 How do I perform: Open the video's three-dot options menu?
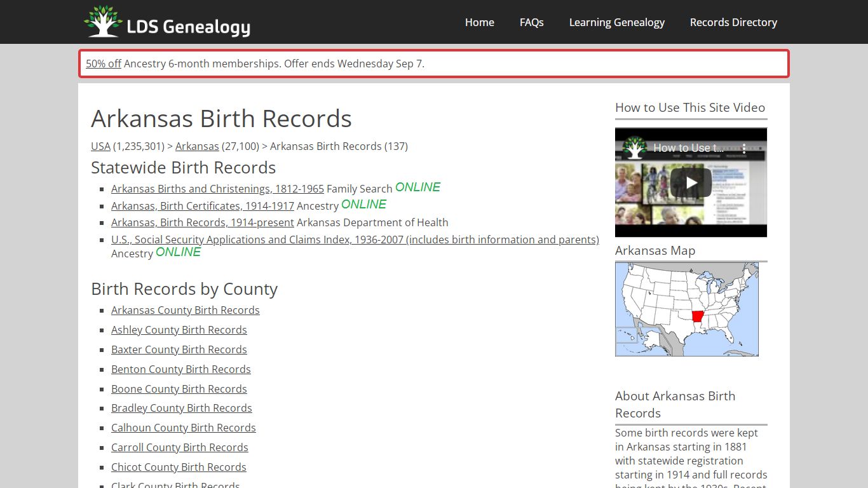[x=744, y=148]
